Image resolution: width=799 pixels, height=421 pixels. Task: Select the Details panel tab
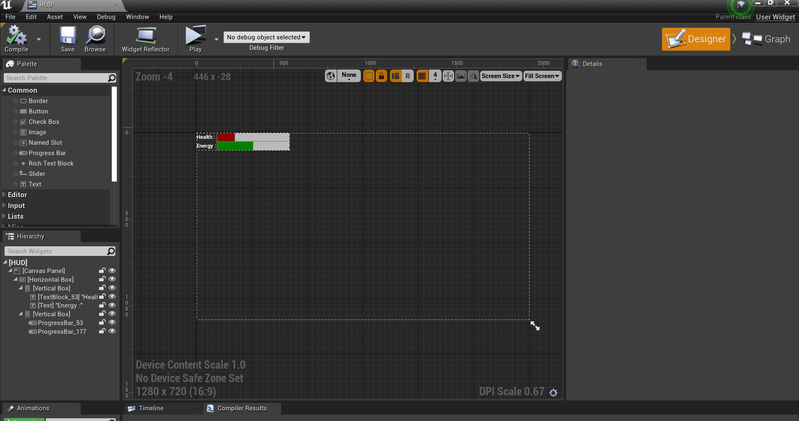[593, 64]
